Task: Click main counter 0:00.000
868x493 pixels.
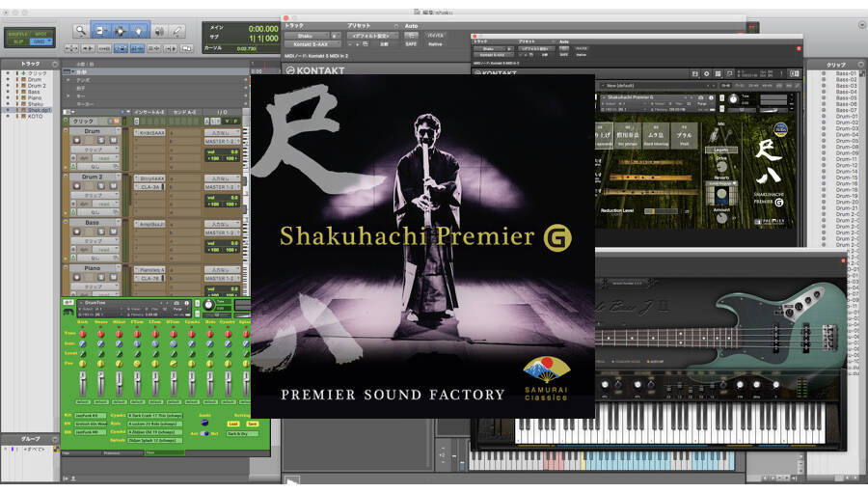Action: click(x=263, y=29)
